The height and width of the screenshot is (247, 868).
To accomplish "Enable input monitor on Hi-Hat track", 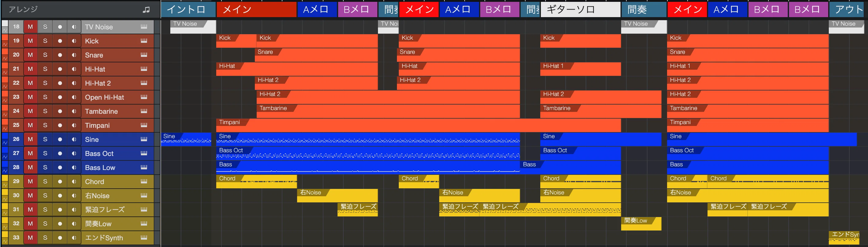I will (74, 69).
